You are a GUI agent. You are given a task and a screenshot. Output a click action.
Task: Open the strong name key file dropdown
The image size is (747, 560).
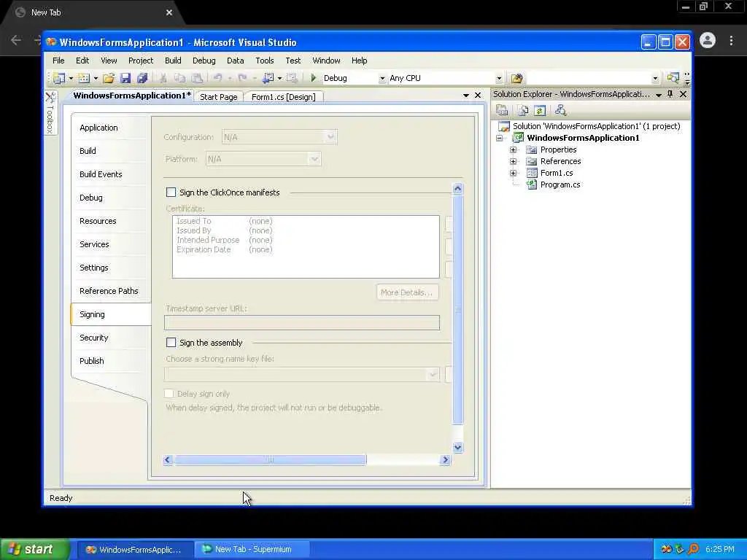click(433, 374)
